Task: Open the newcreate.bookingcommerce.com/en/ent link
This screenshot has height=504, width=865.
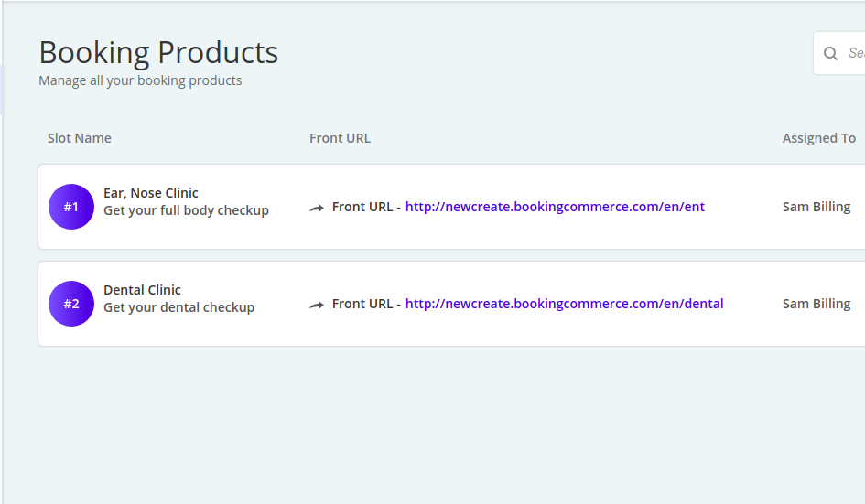Action: [555, 207]
